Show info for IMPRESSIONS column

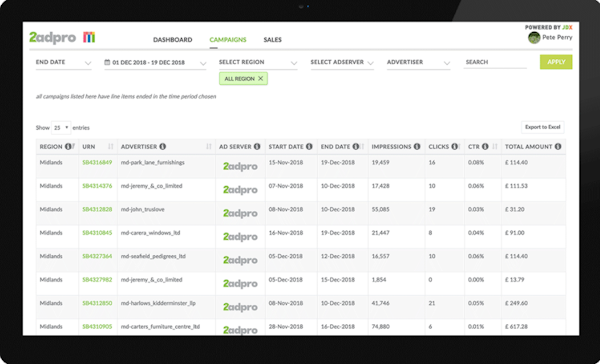point(417,147)
